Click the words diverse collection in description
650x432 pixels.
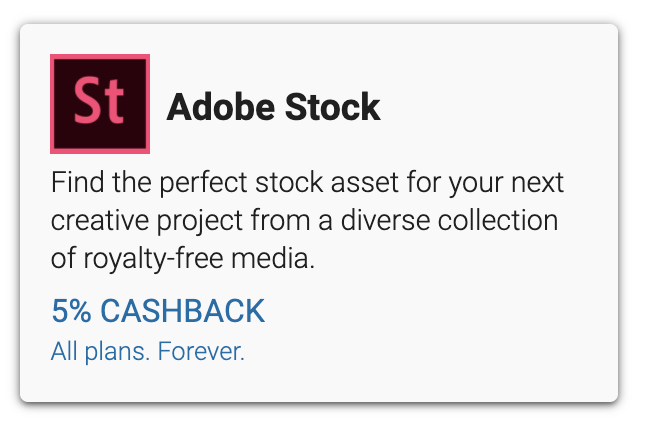pyautogui.click(x=449, y=220)
